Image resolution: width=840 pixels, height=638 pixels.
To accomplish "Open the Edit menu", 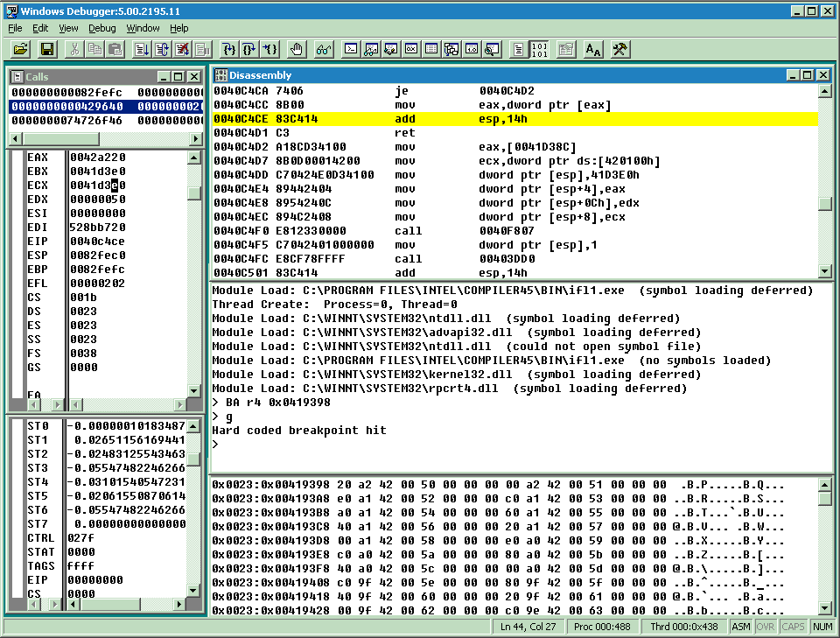I will click(x=40, y=28).
